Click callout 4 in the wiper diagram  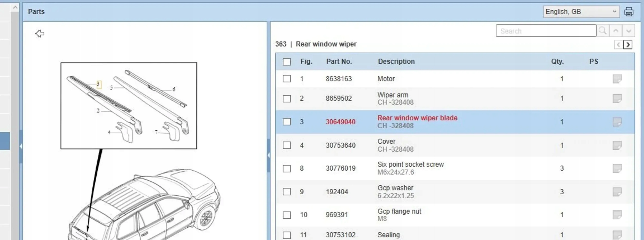(x=109, y=132)
